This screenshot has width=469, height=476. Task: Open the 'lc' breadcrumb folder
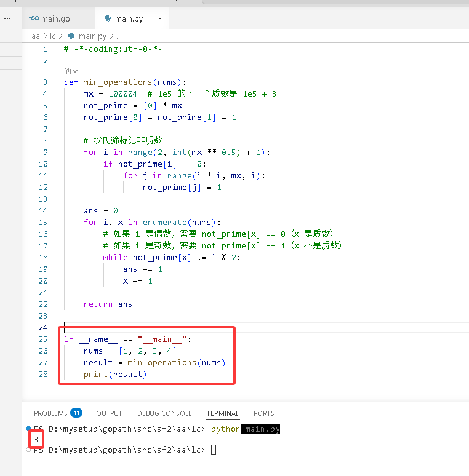[53, 36]
